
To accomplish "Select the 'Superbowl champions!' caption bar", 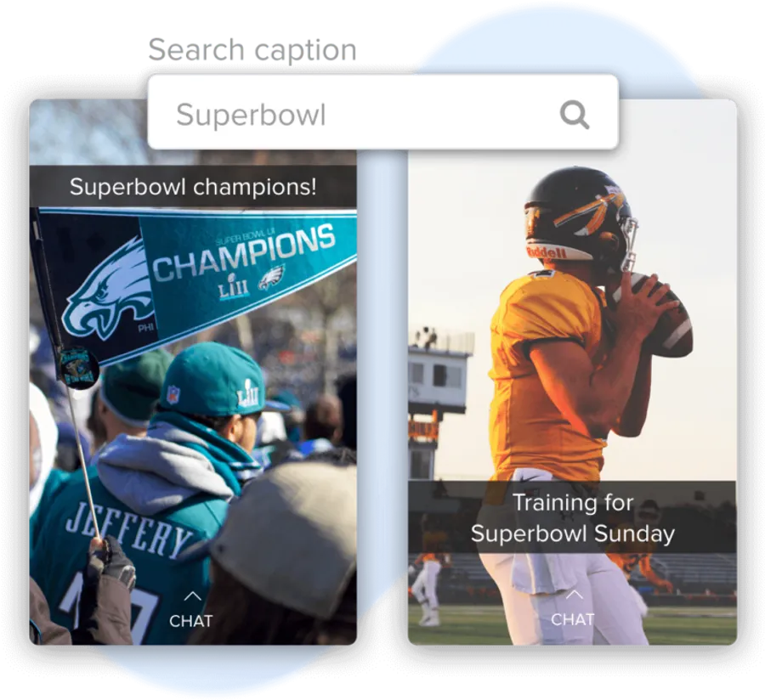I will pos(193,187).
